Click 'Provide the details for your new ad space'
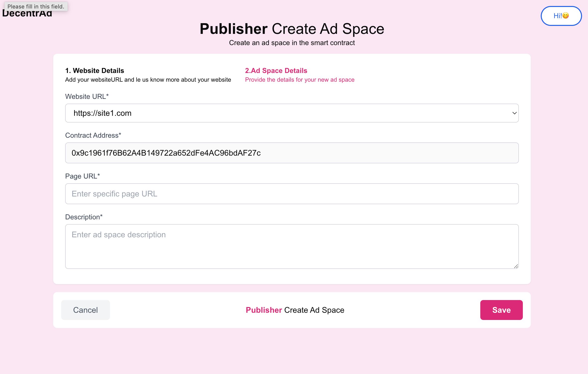The image size is (588, 374). click(300, 80)
